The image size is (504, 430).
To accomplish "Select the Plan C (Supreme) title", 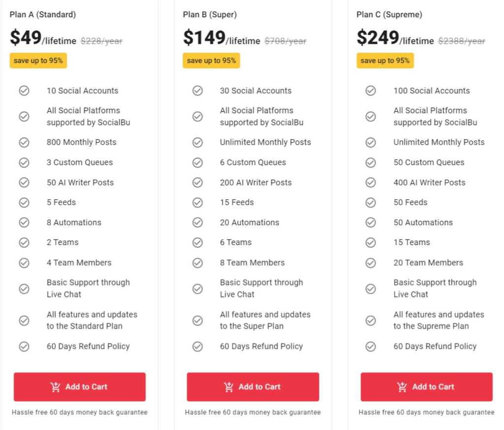I will (389, 14).
